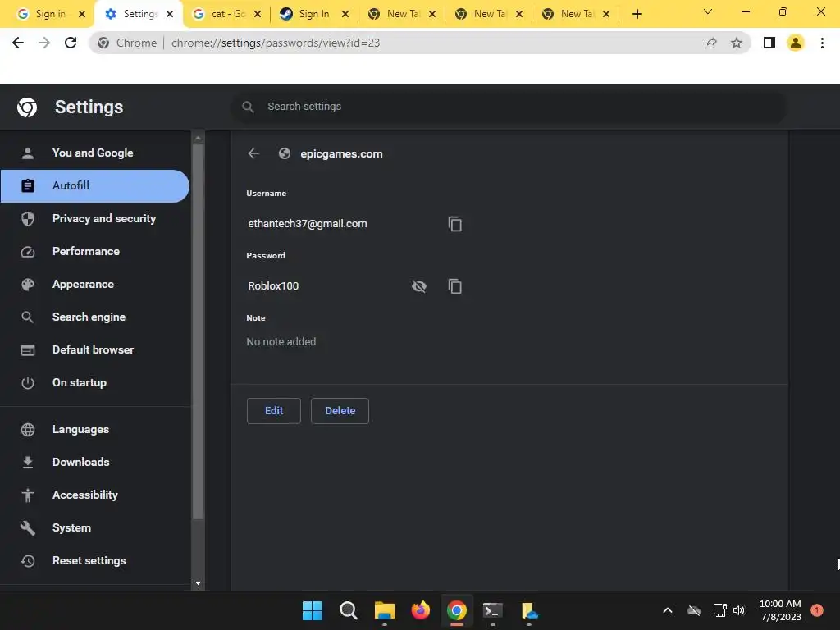This screenshot has width=840, height=630.
Task: Open Accessibility settings
Action: click(x=95, y=495)
